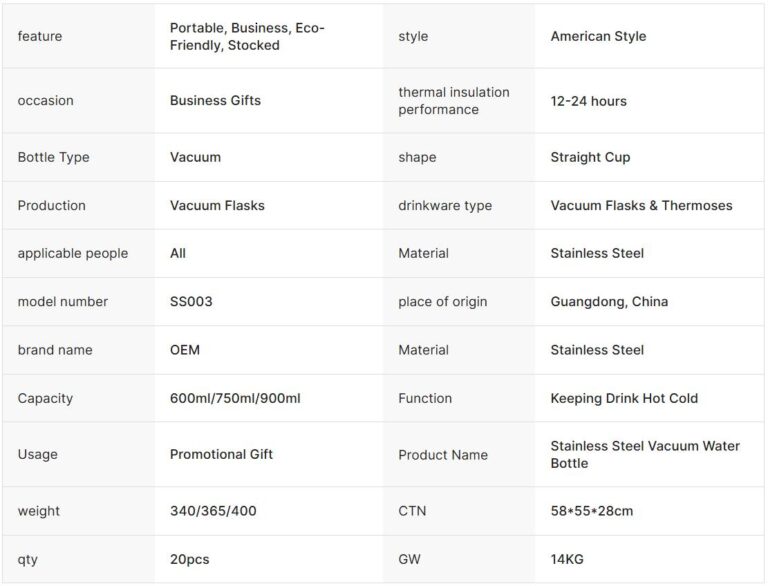
Task: Select the "12-24 hours" value
Action: point(588,101)
